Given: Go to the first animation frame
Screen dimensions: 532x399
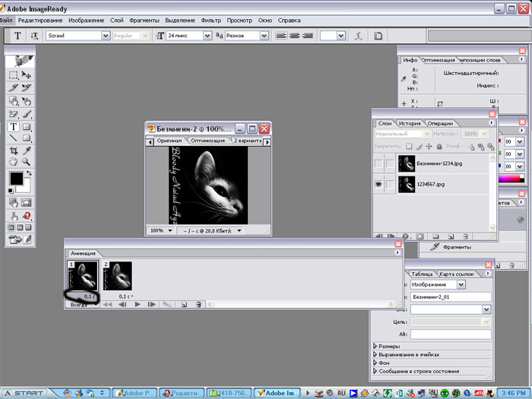Looking at the screenshot, I should [108, 304].
